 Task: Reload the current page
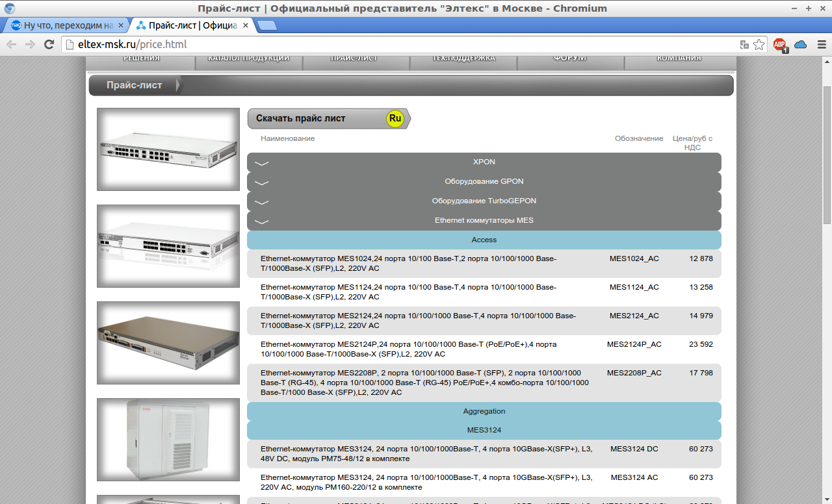click(49, 44)
